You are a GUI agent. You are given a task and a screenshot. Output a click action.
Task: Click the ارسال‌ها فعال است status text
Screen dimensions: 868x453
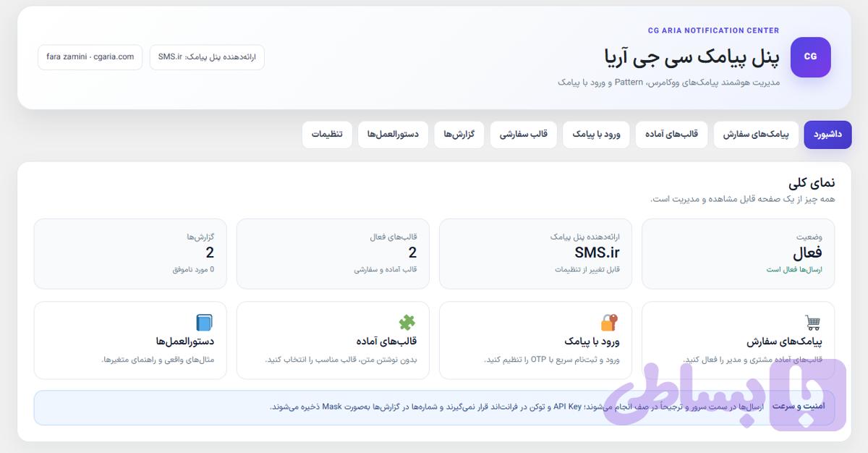coord(794,270)
